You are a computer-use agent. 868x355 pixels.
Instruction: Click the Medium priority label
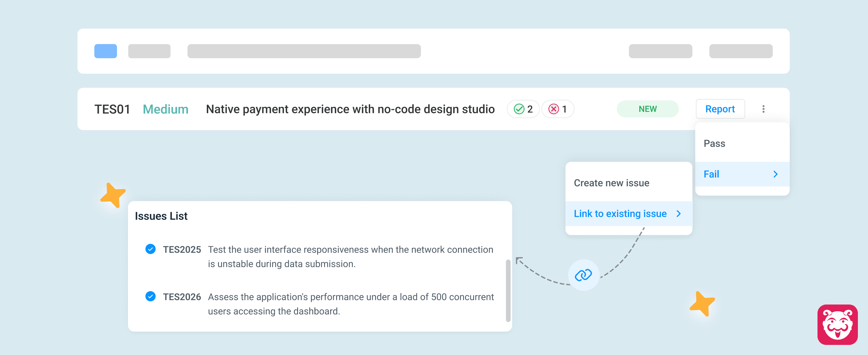(166, 109)
